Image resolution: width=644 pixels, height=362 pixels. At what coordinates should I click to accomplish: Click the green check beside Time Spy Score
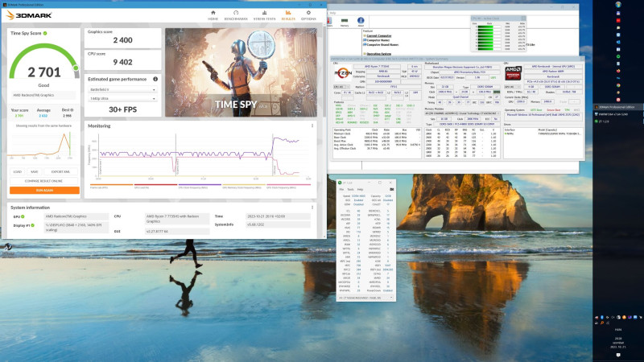click(45, 33)
